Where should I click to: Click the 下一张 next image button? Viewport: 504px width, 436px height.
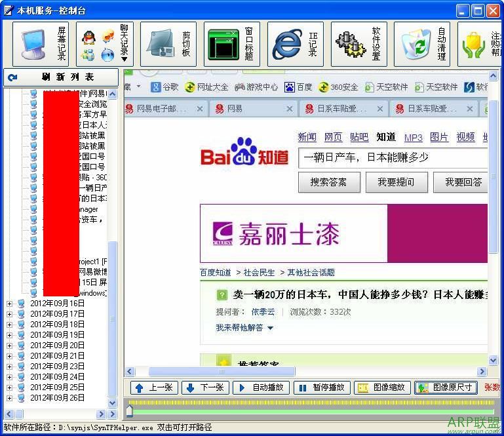pyautogui.click(x=205, y=387)
